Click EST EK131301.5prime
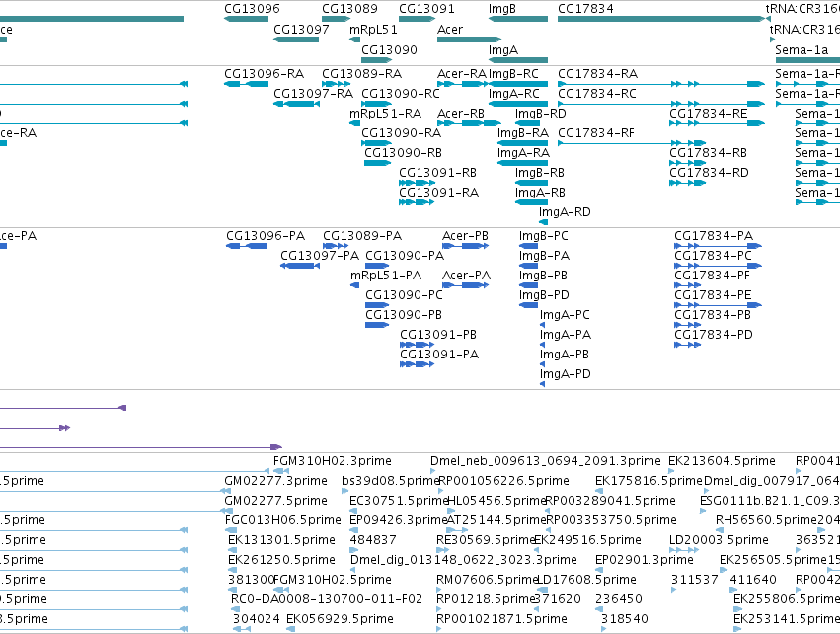The width and height of the screenshot is (840, 634). point(281,539)
